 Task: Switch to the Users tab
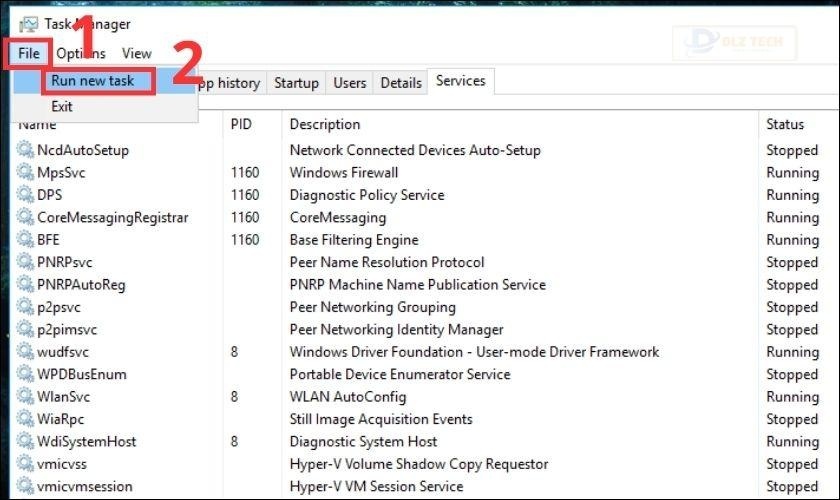[x=349, y=83]
